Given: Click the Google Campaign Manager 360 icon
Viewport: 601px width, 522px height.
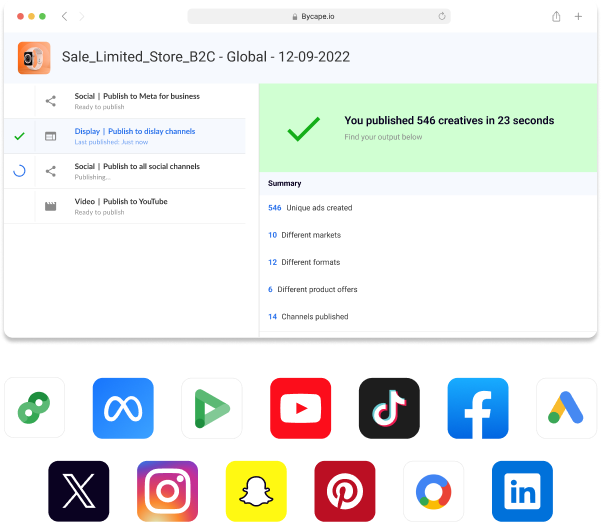Looking at the screenshot, I should coord(34,408).
